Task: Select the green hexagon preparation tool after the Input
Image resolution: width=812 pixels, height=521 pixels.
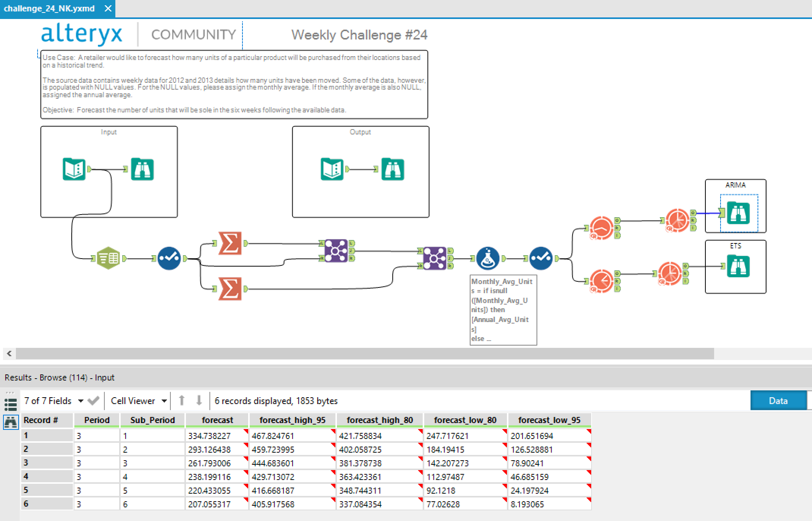Action: 108,258
